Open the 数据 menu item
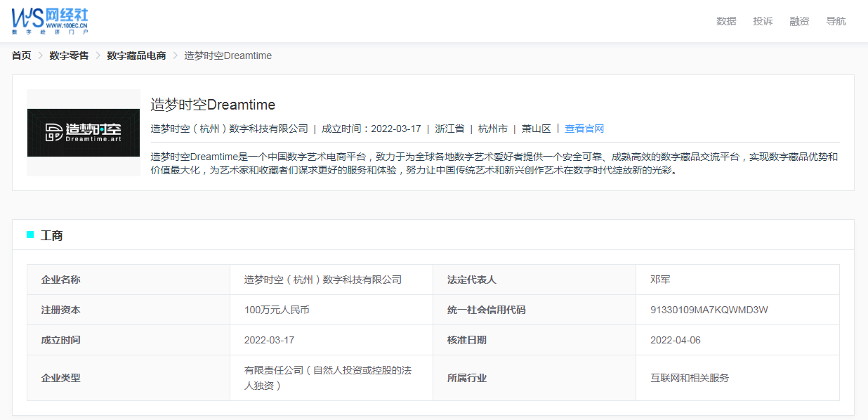868x420 pixels. (x=726, y=21)
